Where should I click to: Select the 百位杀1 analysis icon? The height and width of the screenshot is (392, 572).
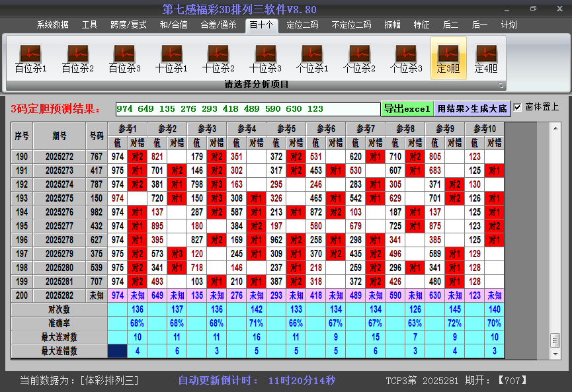[30, 58]
